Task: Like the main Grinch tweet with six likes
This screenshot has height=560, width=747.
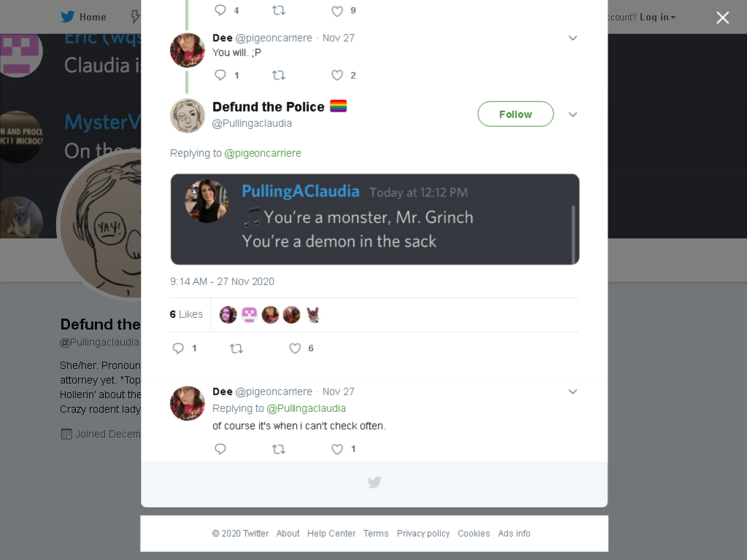Action: pos(295,348)
